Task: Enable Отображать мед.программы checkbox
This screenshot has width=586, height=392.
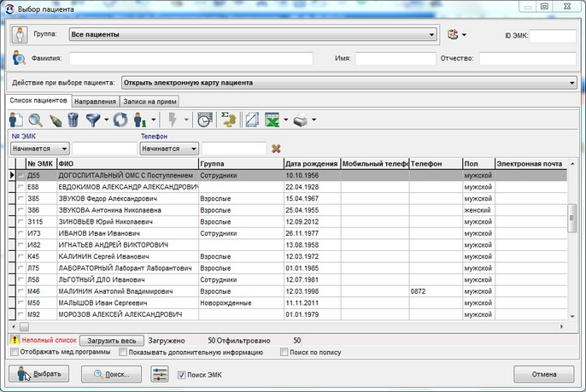Action: 15,352
